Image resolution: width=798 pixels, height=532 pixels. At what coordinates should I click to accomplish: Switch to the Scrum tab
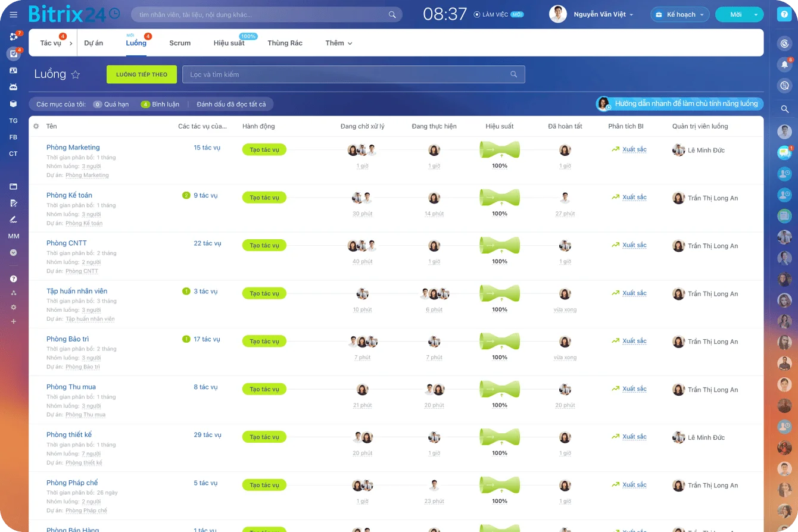[x=180, y=43]
